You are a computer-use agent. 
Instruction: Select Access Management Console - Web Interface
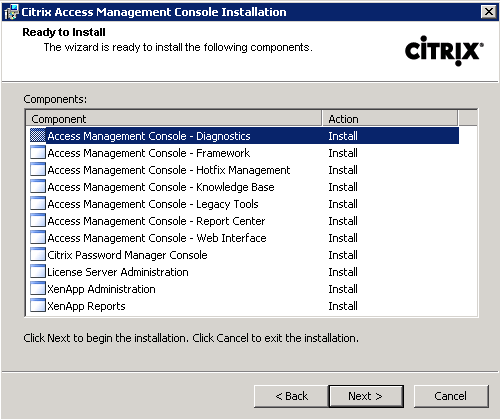(157, 238)
